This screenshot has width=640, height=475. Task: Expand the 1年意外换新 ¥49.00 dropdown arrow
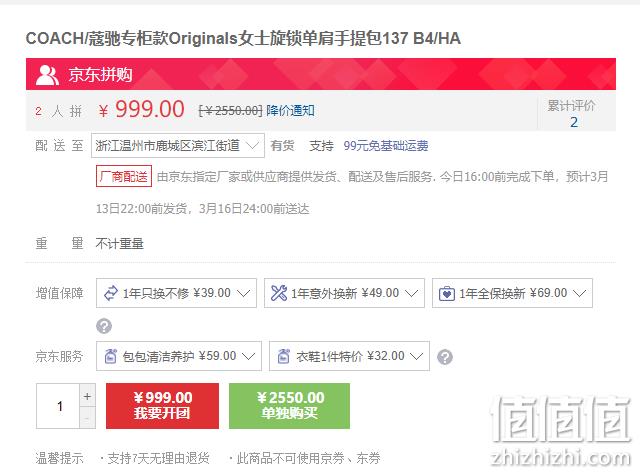411,293
